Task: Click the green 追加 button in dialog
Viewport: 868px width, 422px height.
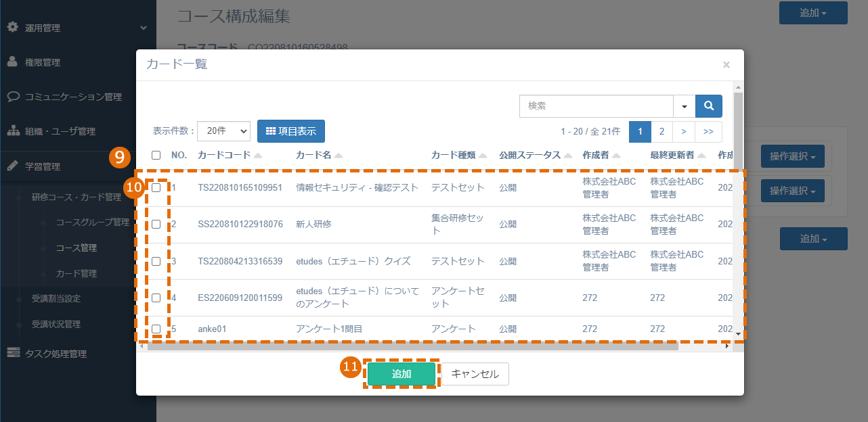Action: click(402, 374)
